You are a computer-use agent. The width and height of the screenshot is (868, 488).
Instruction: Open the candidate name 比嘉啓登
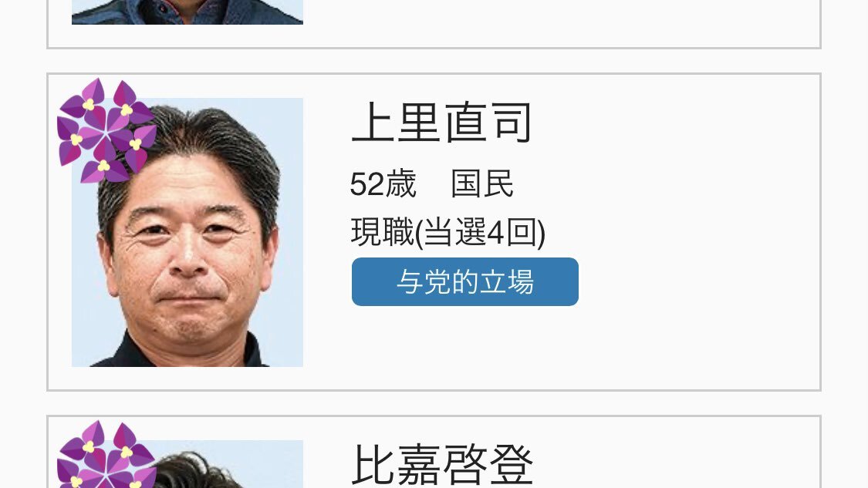pos(442,465)
